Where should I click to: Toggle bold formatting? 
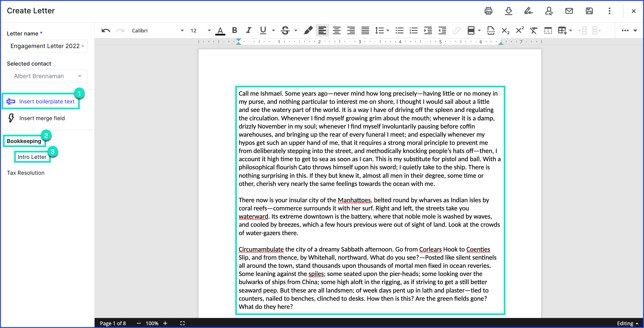pos(234,31)
